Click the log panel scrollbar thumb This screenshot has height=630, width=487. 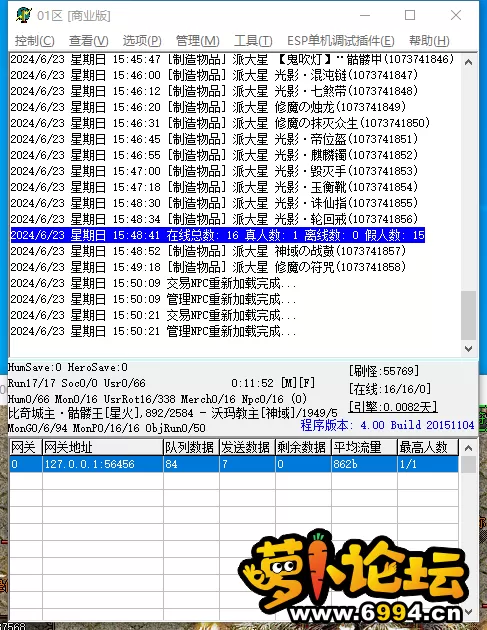(468, 316)
